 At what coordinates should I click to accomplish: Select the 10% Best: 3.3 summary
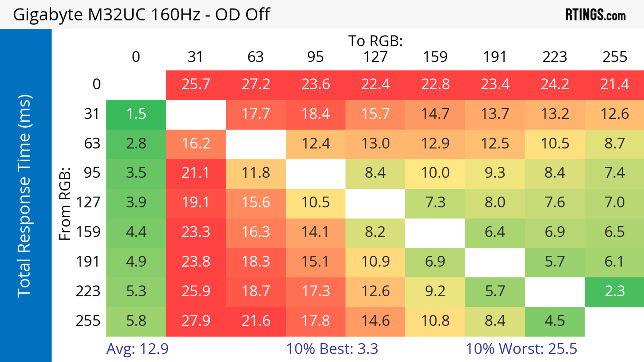coord(332,349)
